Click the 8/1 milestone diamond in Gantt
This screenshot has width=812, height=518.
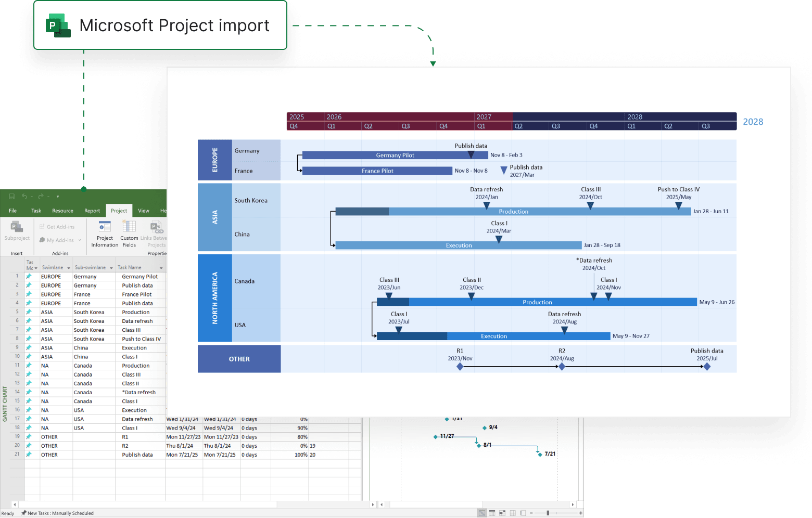click(x=479, y=446)
